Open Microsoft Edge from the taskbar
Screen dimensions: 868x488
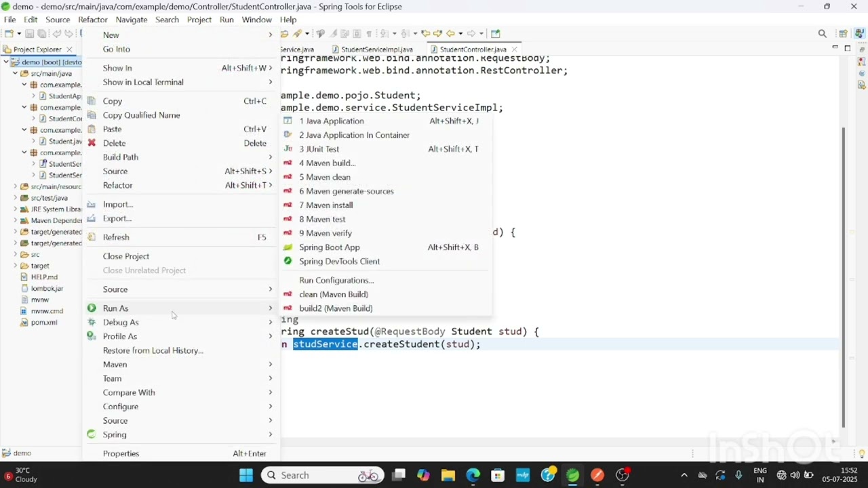tap(473, 475)
